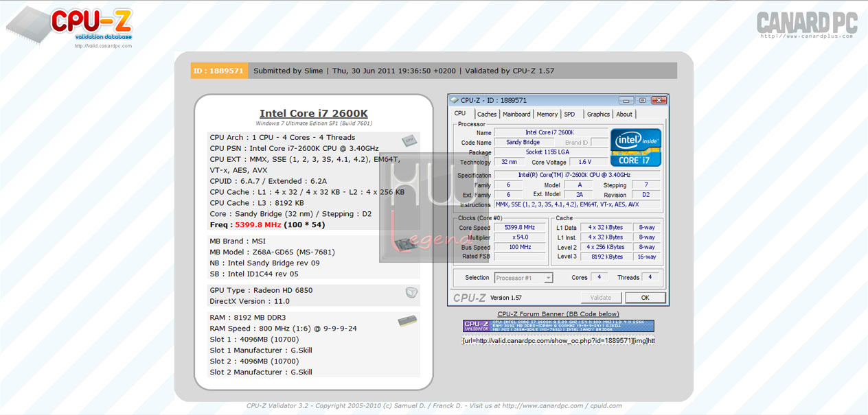
Task: Open the Mainboard tab
Action: click(516, 115)
